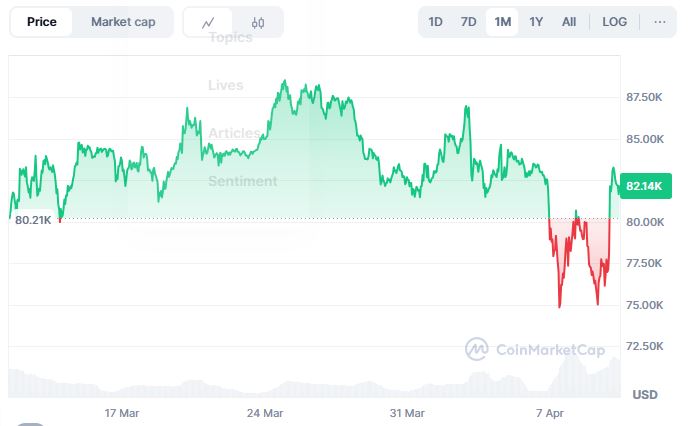Switch to line chart view
Image resolution: width=688 pixels, height=426 pixels.
[208, 22]
